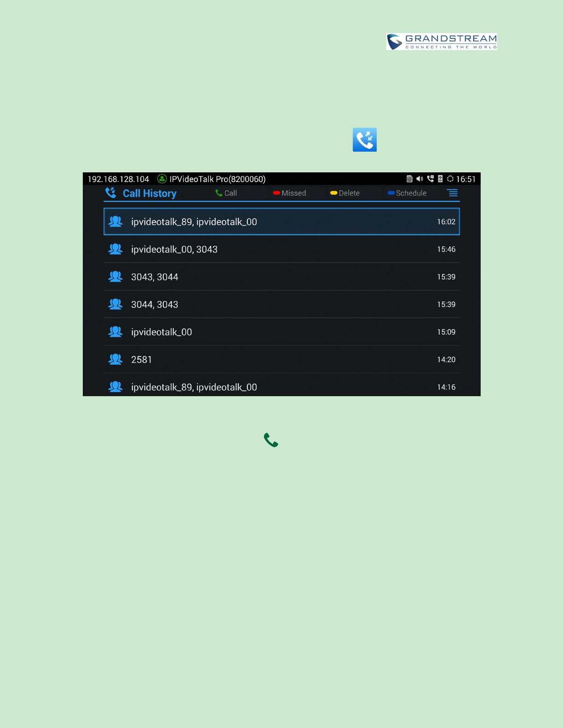Screen dimensions: 563x728
Task: Click the device icon right of the call status icon
Action: (x=440, y=179)
